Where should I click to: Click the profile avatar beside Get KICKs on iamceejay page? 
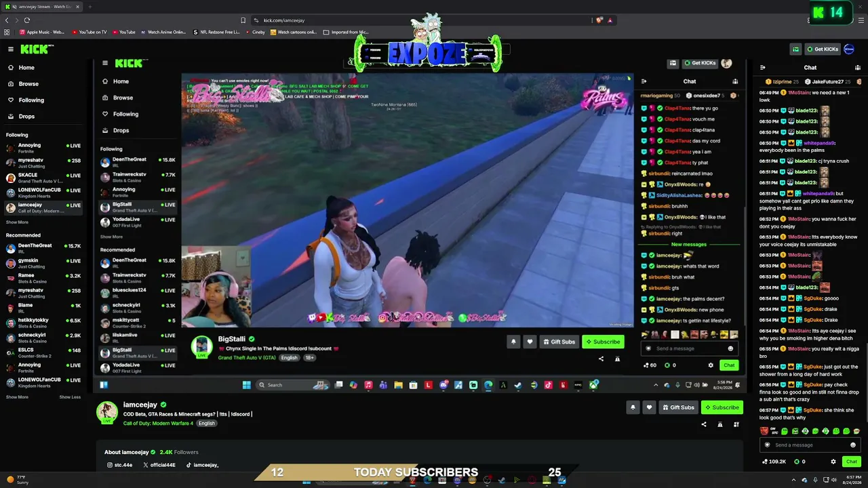pyautogui.click(x=849, y=49)
